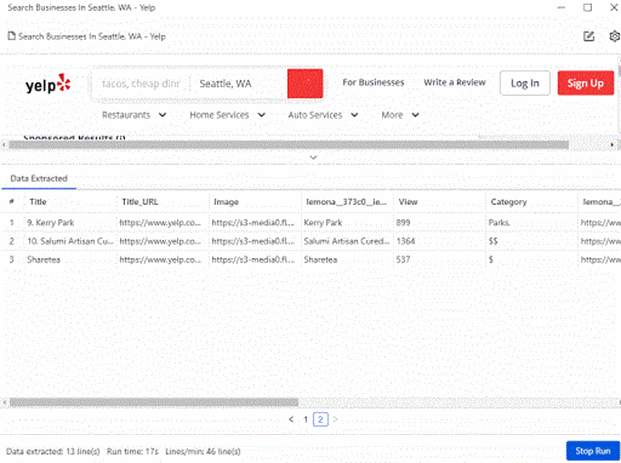Click the 'Lines/min: 46 line(s)' status
Image resolution: width=621 pixels, height=463 pixels.
pyautogui.click(x=203, y=451)
